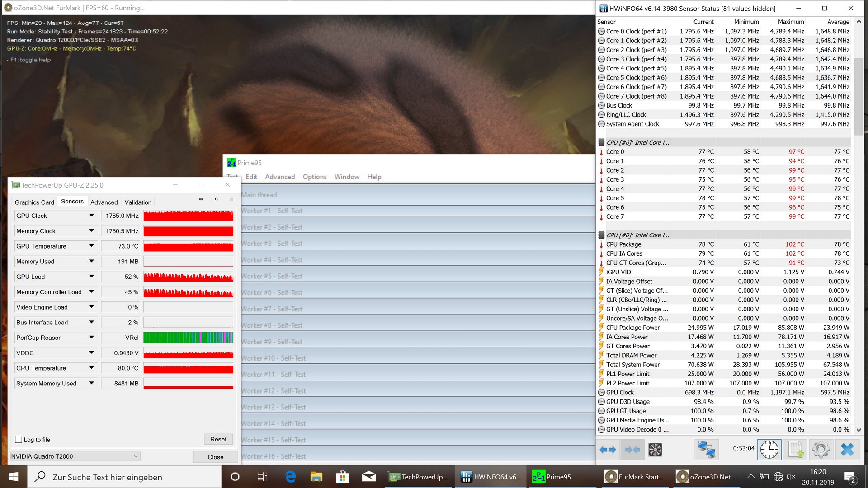868x488 pixels.
Task: Click GPU-Z refresh icon
Action: point(216,199)
